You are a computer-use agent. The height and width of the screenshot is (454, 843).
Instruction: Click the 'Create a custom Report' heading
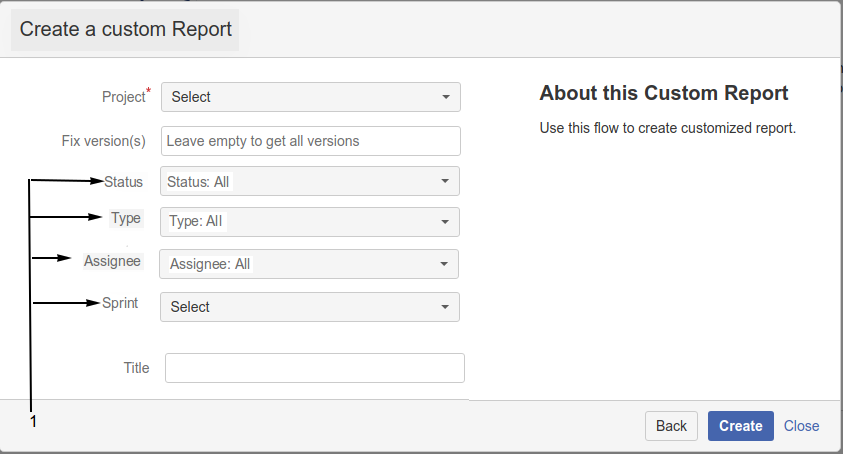[x=125, y=29]
